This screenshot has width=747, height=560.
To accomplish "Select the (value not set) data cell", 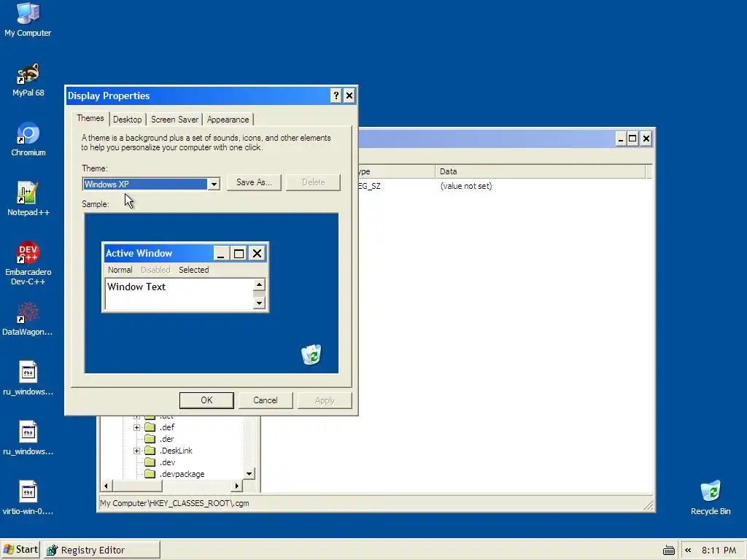I will tap(466, 186).
